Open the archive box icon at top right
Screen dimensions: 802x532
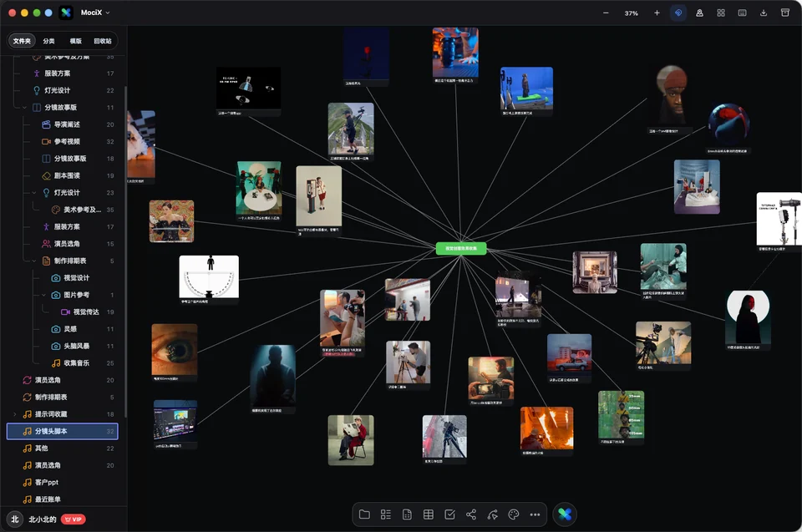(x=785, y=13)
